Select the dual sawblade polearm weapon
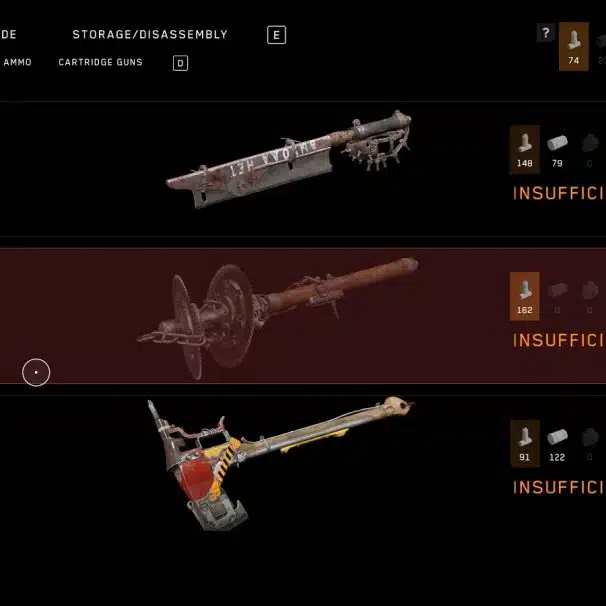The width and height of the screenshot is (606, 606). tap(277, 318)
